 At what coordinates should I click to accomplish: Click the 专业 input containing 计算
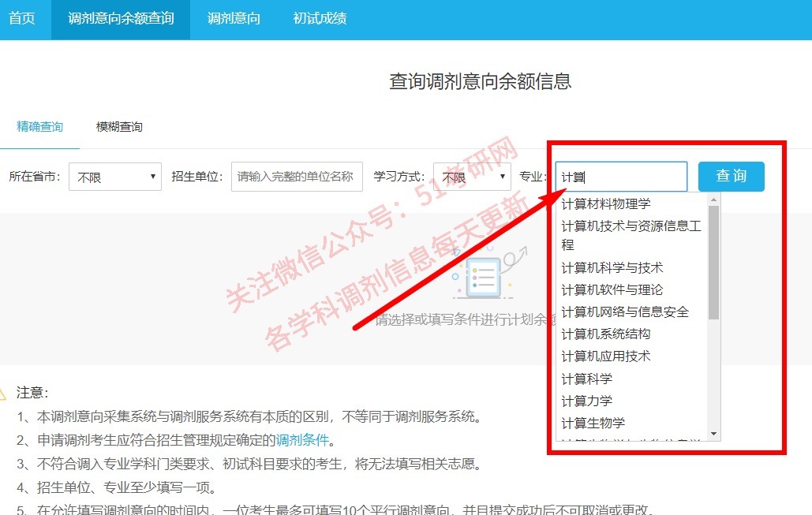click(x=621, y=176)
